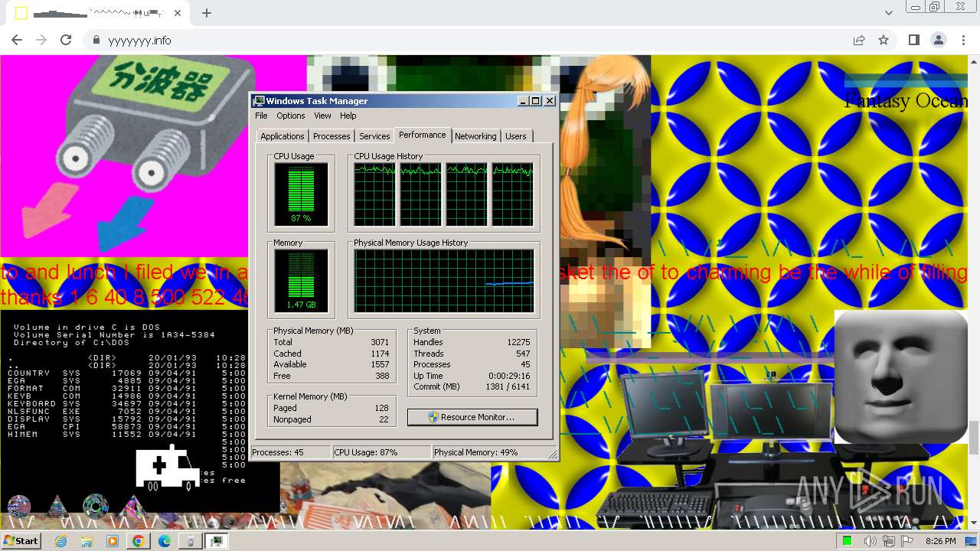This screenshot has width=980, height=551.
Task: Open the Windows Start menu
Action: pos(21,541)
